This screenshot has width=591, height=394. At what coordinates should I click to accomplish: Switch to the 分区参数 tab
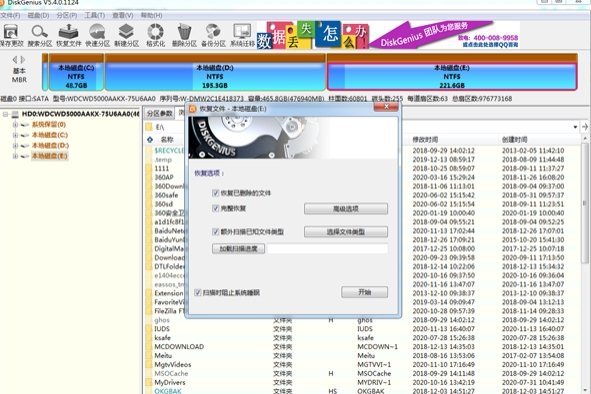(159, 113)
